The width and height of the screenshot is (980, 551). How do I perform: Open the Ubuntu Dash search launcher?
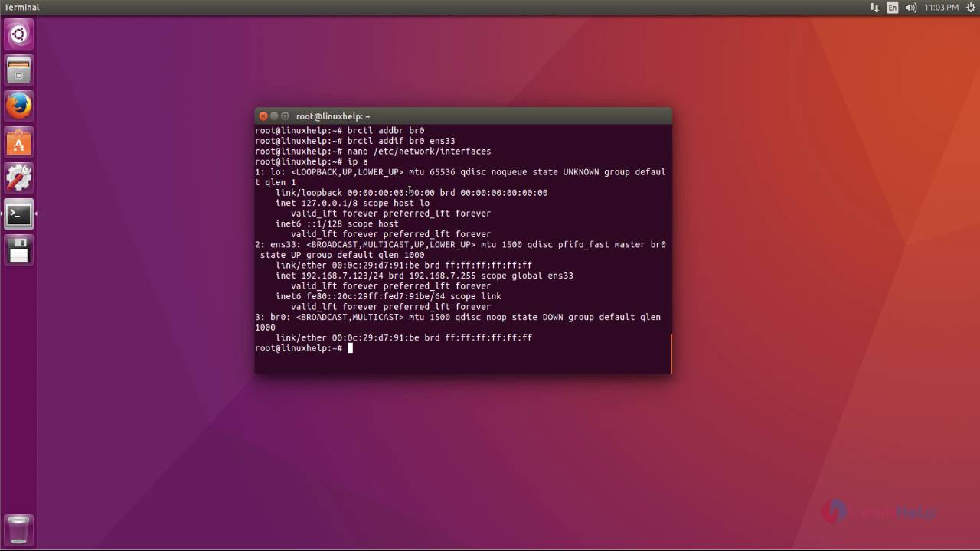click(18, 34)
